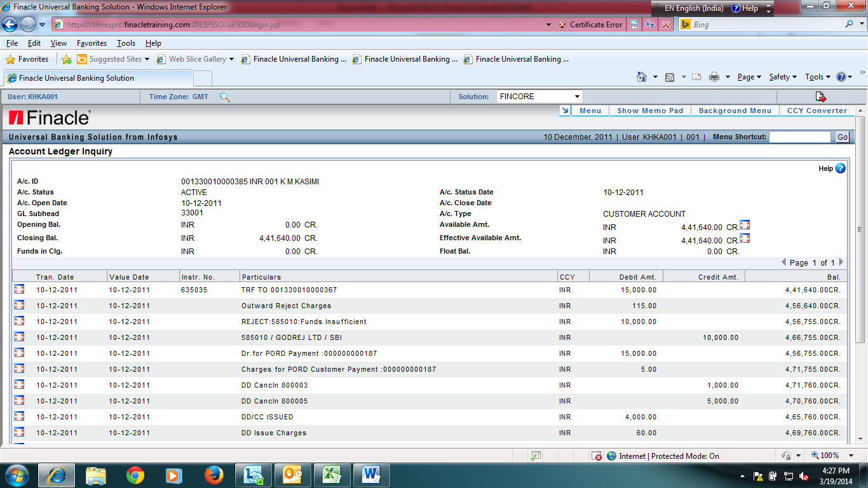This screenshot has height=488, width=868.
Task: Click the blue arrow icon left of Menu
Action: (565, 111)
